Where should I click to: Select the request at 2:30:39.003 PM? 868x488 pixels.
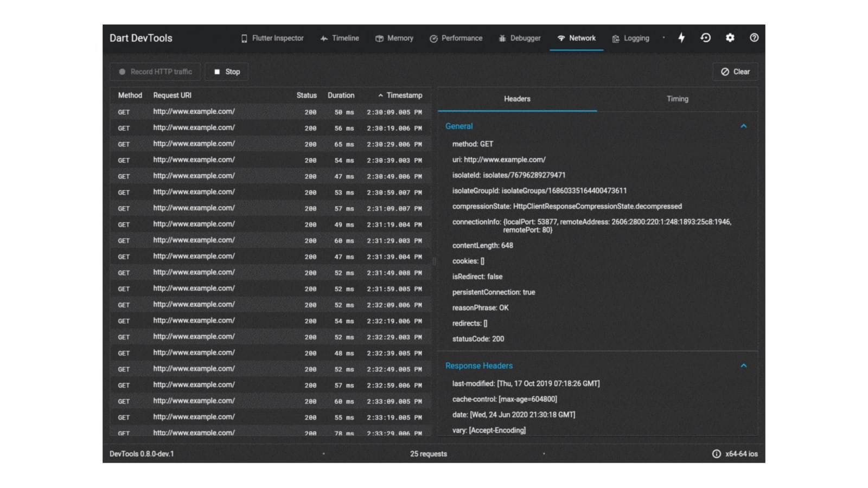(x=271, y=160)
